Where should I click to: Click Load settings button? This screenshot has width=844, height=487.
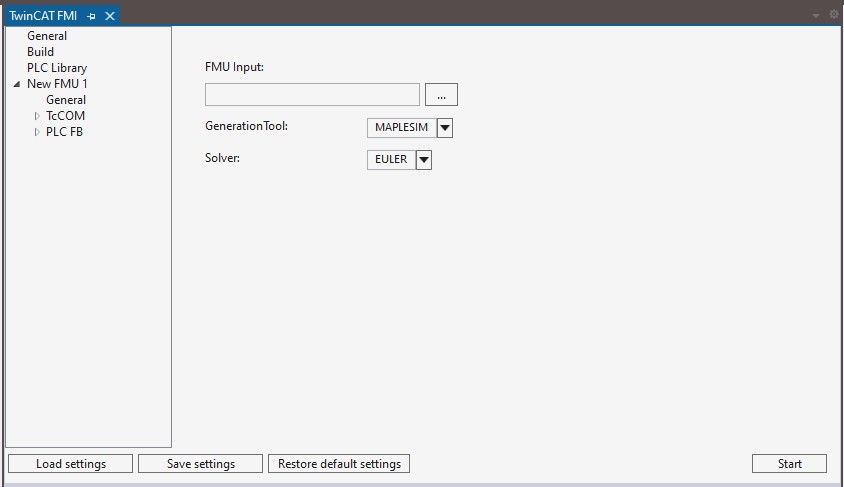[71, 464]
